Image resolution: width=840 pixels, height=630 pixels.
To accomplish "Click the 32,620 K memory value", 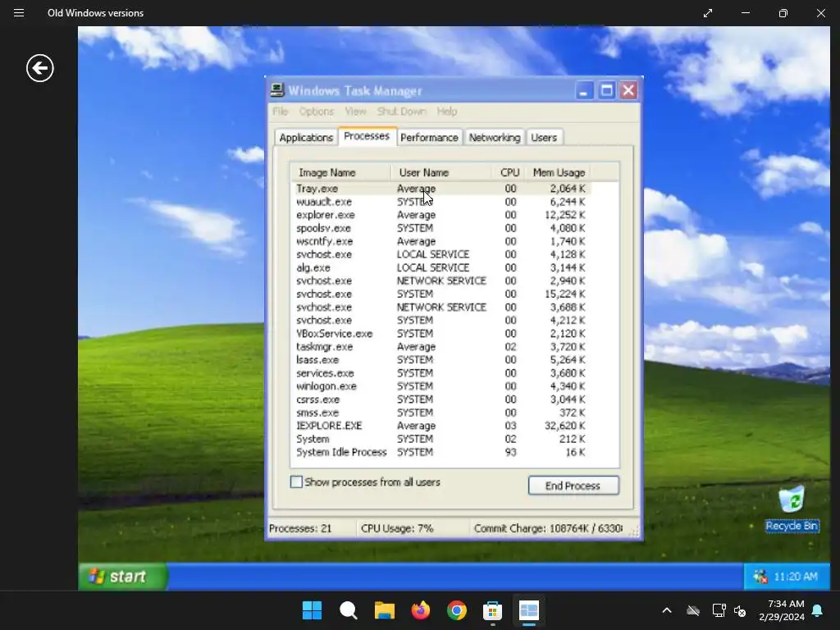I will click(x=564, y=426).
